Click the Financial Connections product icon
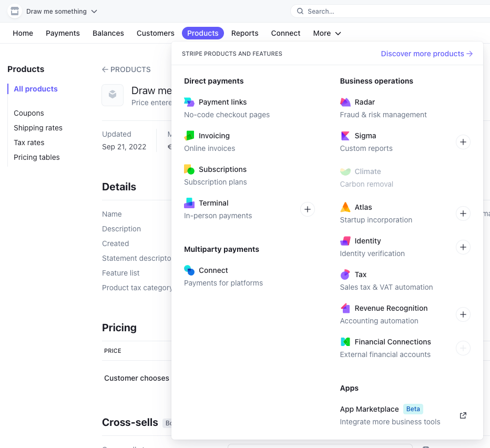The width and height of the screenshot is (490, 448). pyautogui.click(x=345, y=342)
